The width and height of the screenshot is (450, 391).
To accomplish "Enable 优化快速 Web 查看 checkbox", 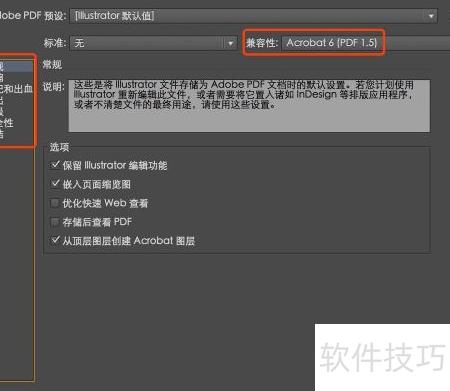I will 55,203.
